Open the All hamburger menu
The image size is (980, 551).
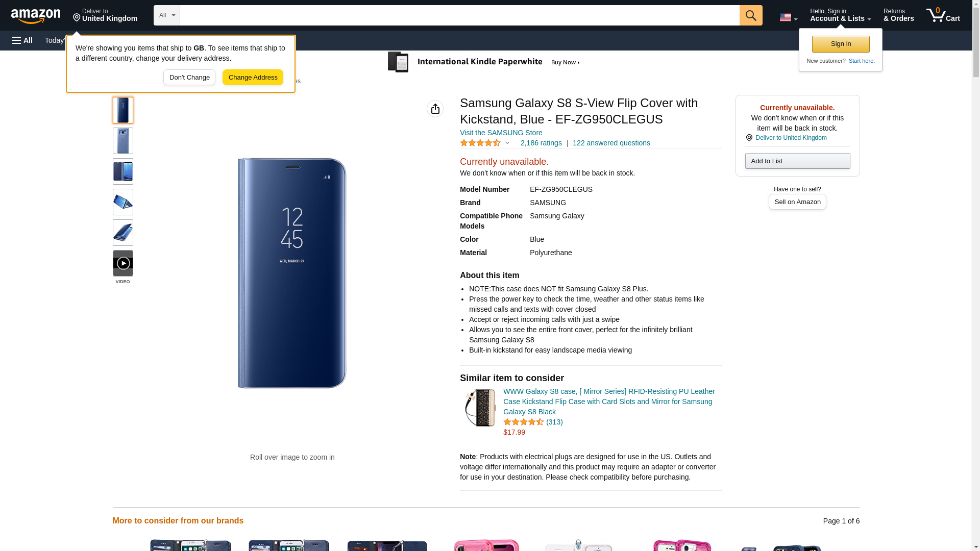[22, 40]
